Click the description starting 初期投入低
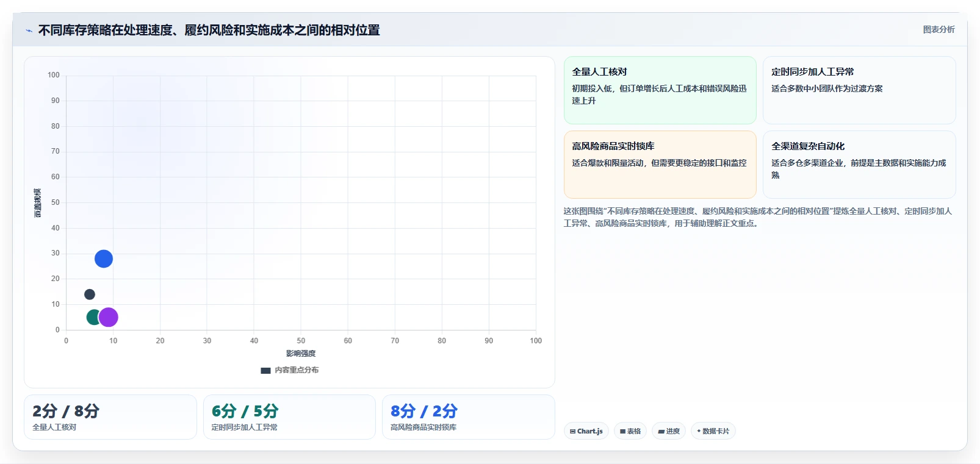Viewport: 980px width, 464px height. pos(659,95)
